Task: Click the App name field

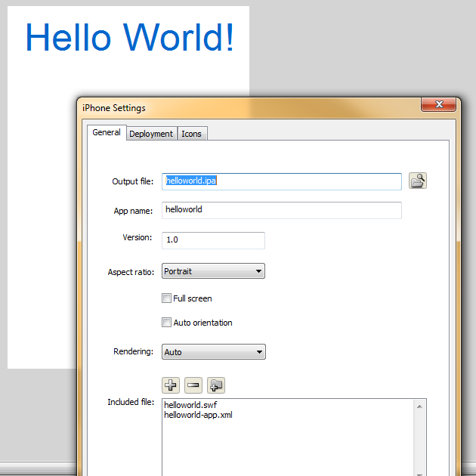Action: tap(281, 210)
